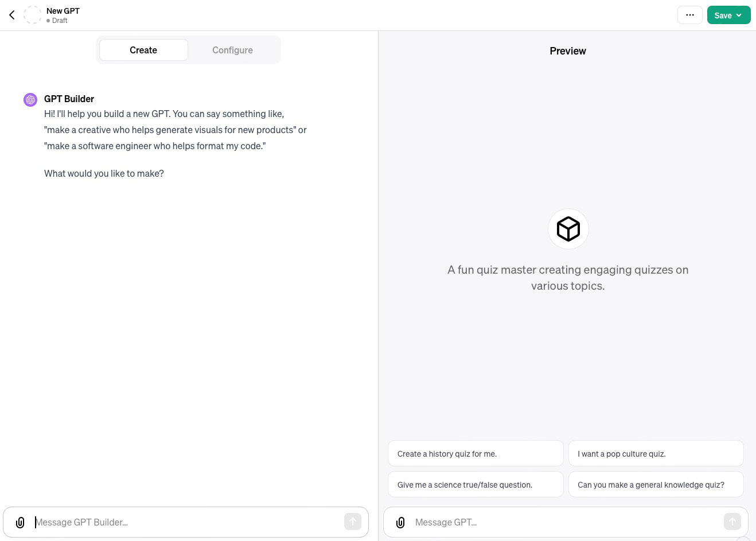756x541 pixels.
Task: Expand the Save dropdown chevron
Action: pyautogui.click(x=739, y=15)
